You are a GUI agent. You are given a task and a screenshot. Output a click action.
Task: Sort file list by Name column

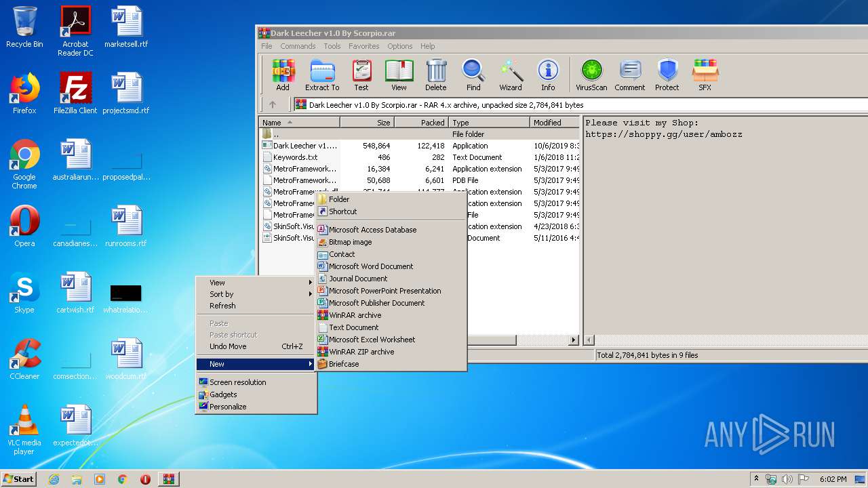click(x=300, y=123)
